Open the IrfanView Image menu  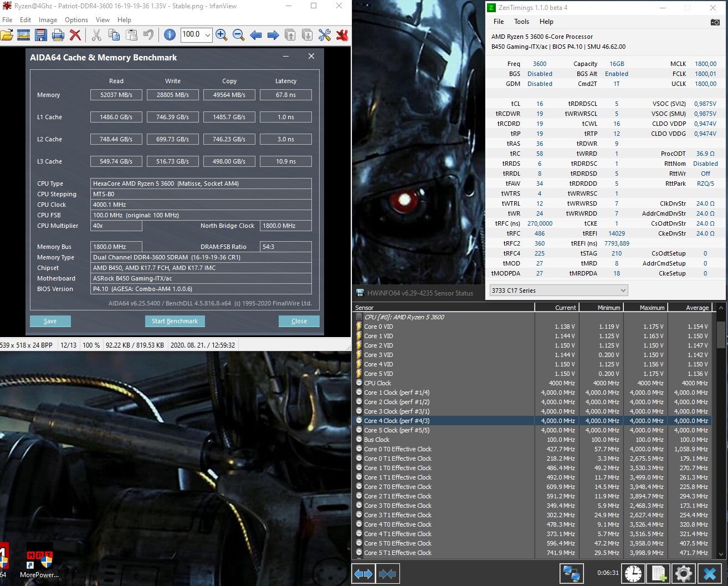pos(48,20)
